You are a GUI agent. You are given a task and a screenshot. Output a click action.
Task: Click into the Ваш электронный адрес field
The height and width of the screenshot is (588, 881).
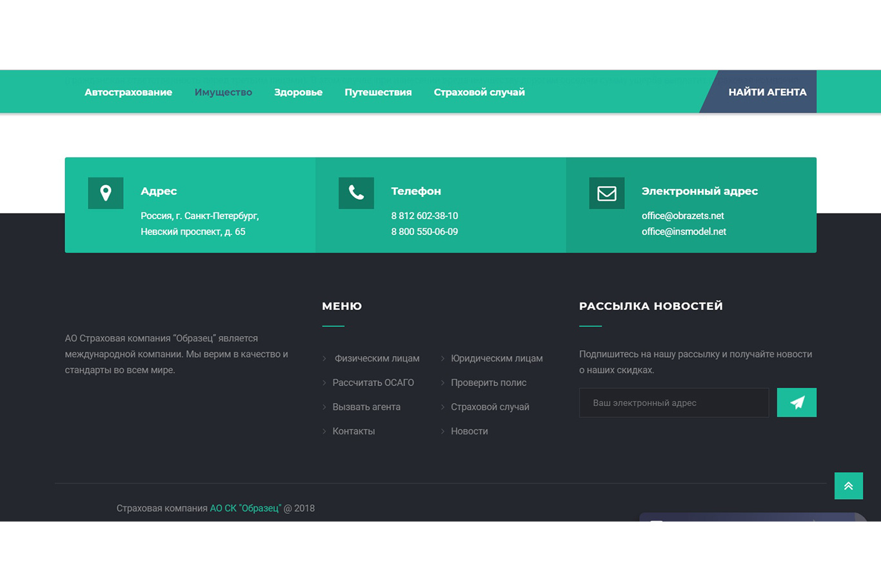pos(673,403)
